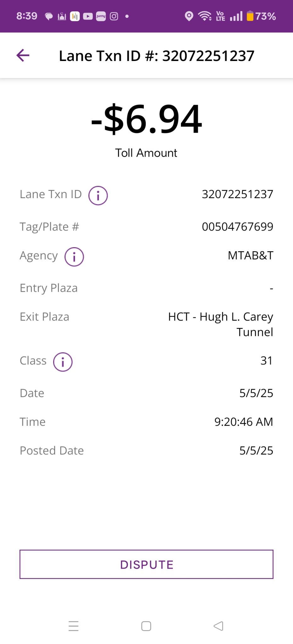Tap the time 9:20:46 AM value
Screen dimensions: 293x644
244,422
